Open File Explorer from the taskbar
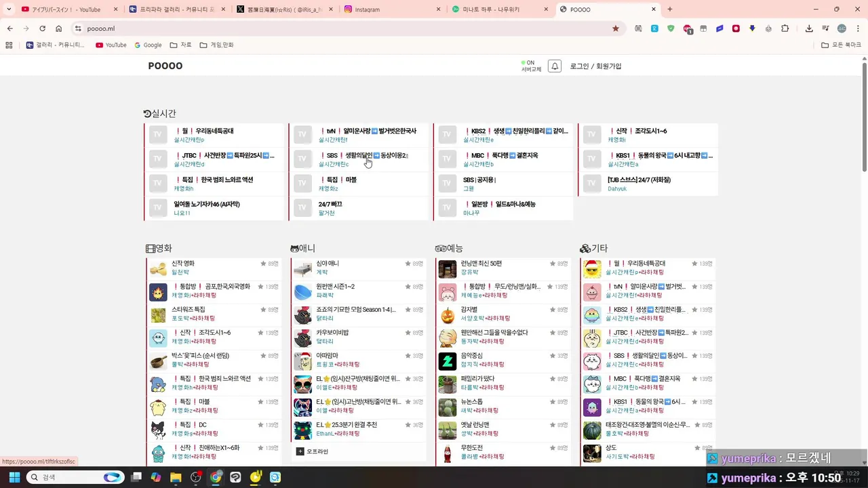Image resolution: width=868 pixels, height=488 pixels. coord(176,477)
